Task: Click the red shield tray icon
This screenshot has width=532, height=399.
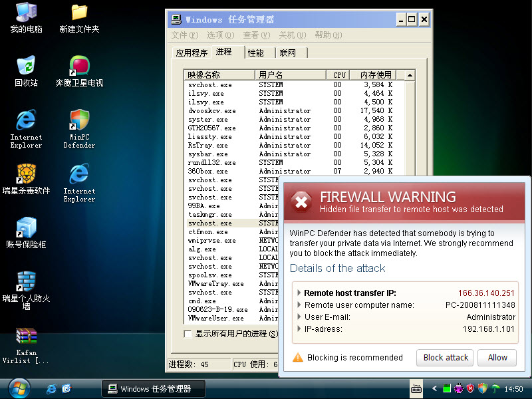Action: [470, 388]
